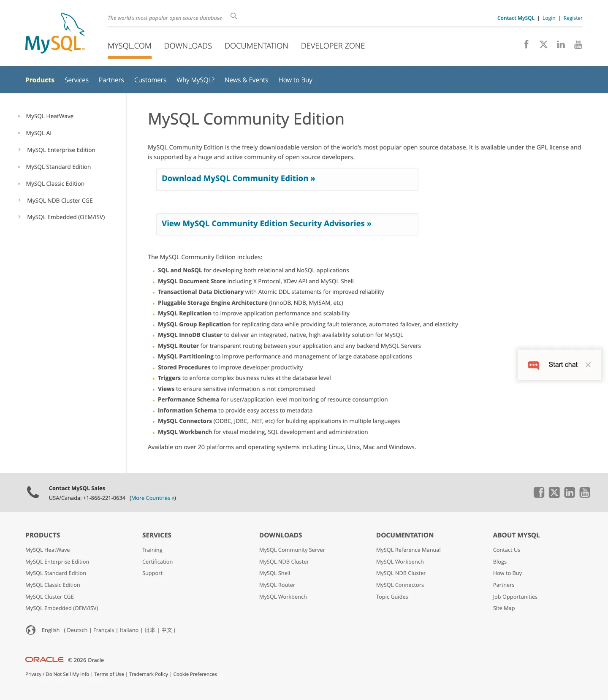Open the Blogs footer link
The height and width of the screenshot is (700, 608).
[x=500, y=562]
